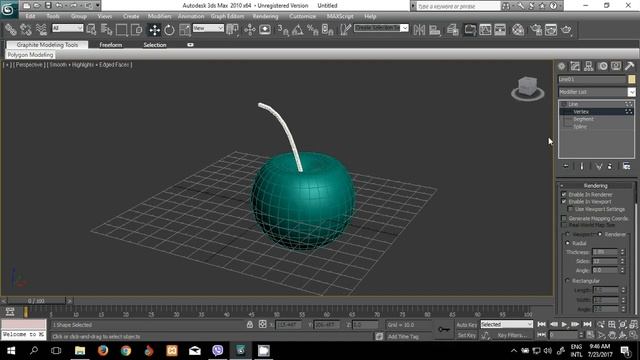Screen dimensions: 640x360
Task: Click the time slider showing 0 / 100
Action: pos(36,301)
